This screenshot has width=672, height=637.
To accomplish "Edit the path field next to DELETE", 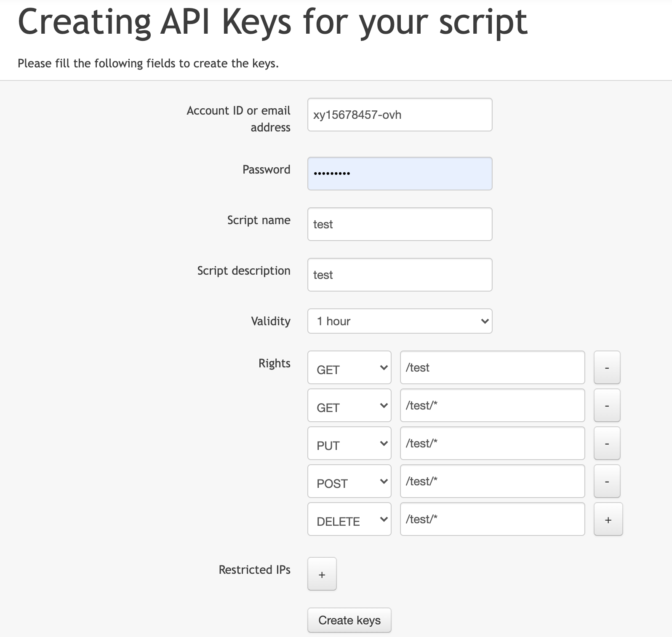I will [492, 519].
